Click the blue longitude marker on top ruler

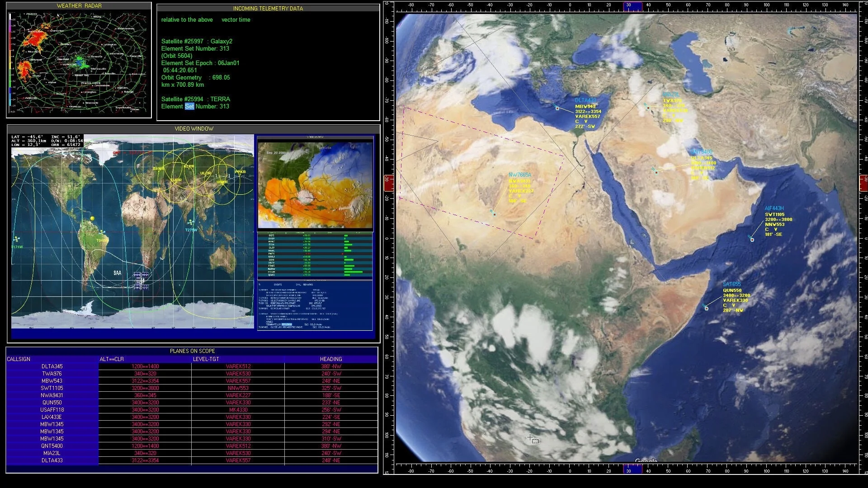point(632,6)
